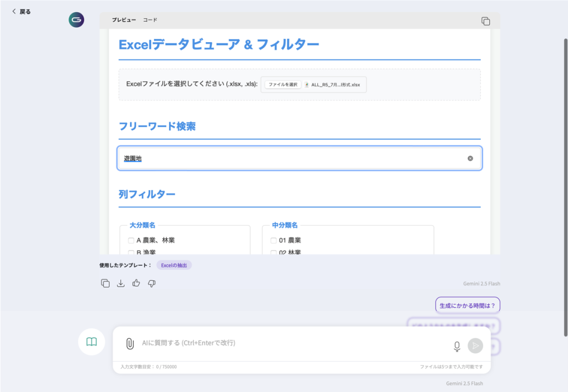Viewport: 568px width, 392px height.
Task: Switch to the プレビュー tab
Action: 124,20
